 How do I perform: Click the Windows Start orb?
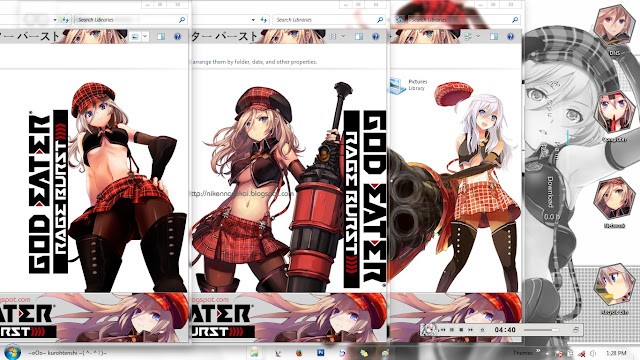[x=12, y=352]
